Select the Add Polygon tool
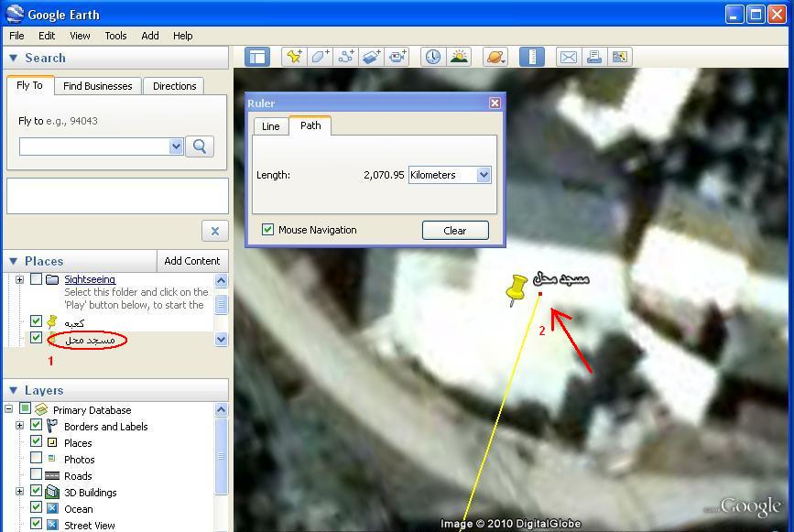This screenshot has width=794, height=532. tap(320, 57)
